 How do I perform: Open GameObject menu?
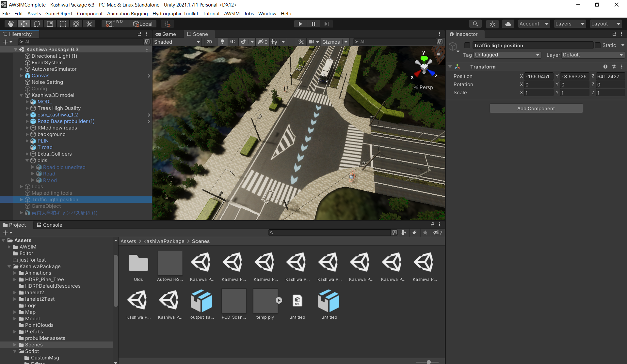tap(59, 13)
